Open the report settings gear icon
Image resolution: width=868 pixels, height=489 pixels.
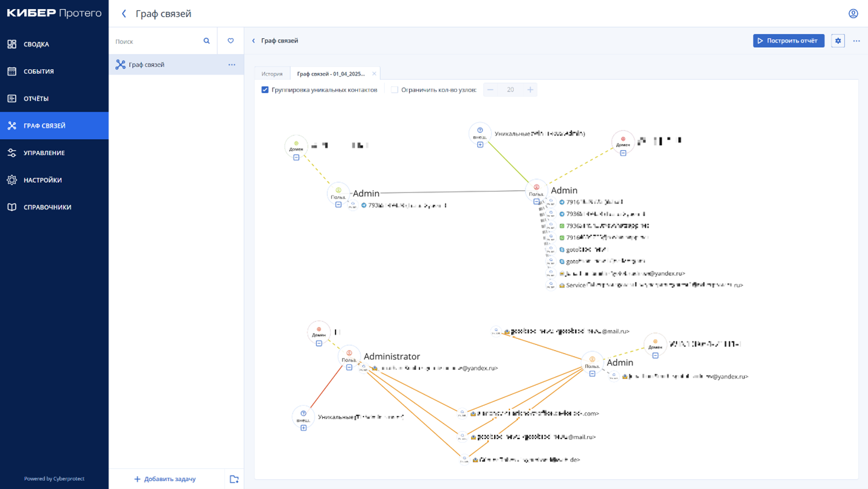point(838,41)
